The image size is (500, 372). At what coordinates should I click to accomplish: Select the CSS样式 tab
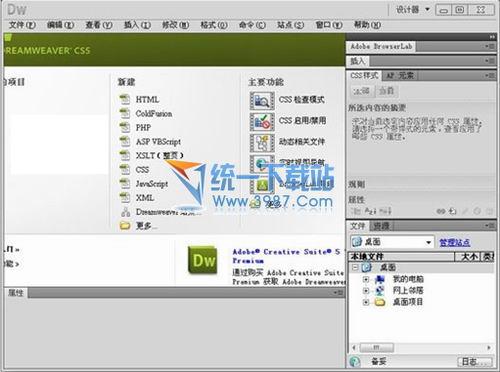(364, 76)
